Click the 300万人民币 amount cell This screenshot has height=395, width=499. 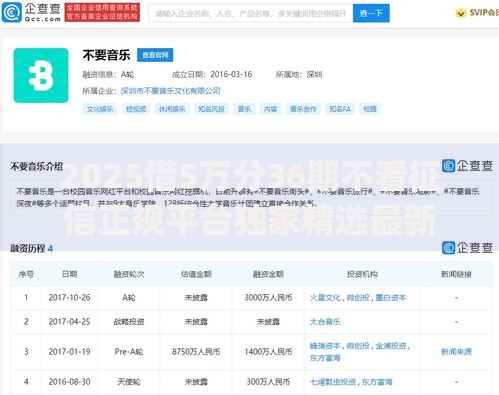(268, 382)
